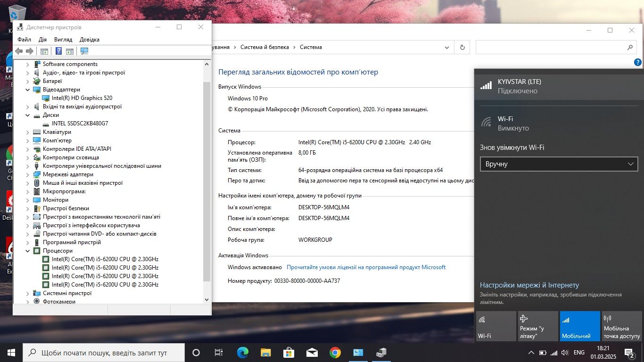Open the Вигляд menu
The image size is (644, 362).
63,40
